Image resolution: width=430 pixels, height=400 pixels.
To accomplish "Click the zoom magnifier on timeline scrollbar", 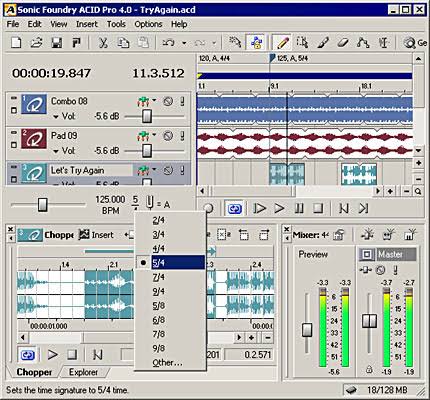I will point(418,191).
